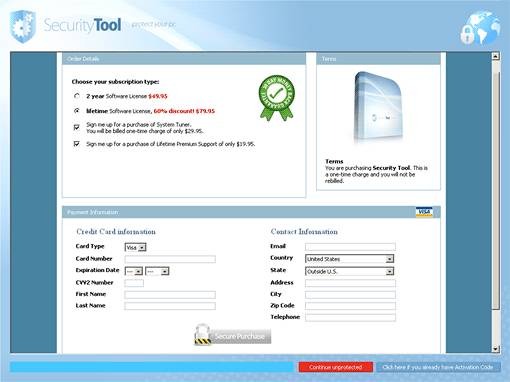Viewport: 510px width, 382px height.
Task: Click the scrollbar down arrow
Action: (496, 349)
